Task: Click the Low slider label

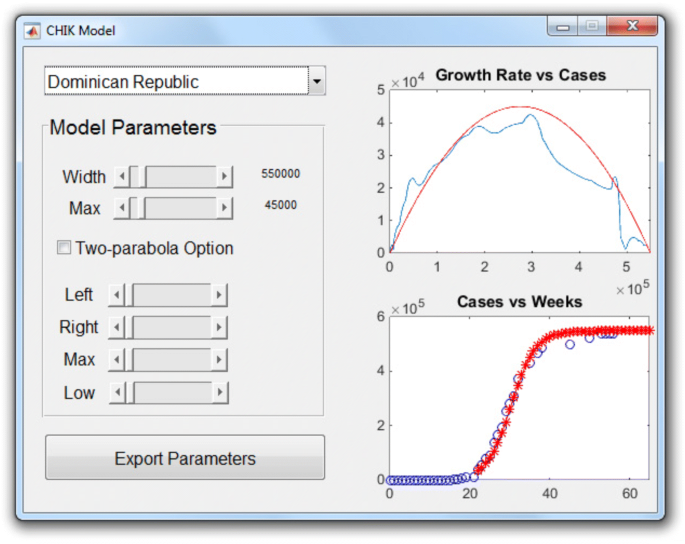Action: pyautogui.click(x=79, y=393)
